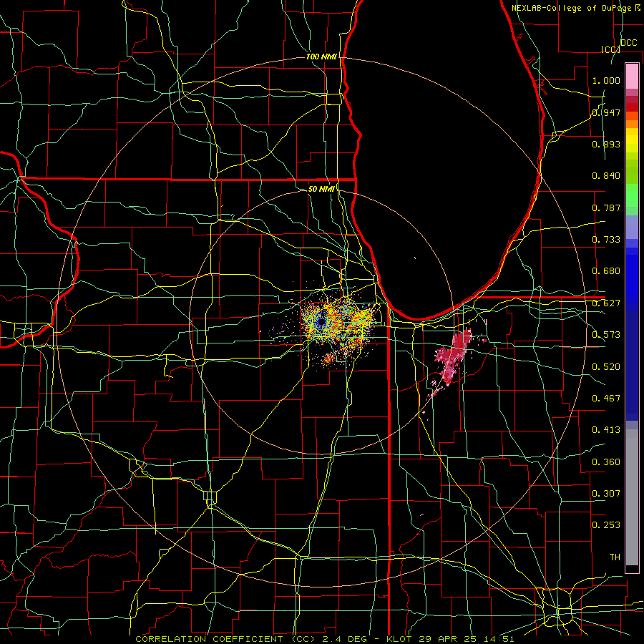Click the 0.680 scale label

pyautogui.click(x=606, y=271)
